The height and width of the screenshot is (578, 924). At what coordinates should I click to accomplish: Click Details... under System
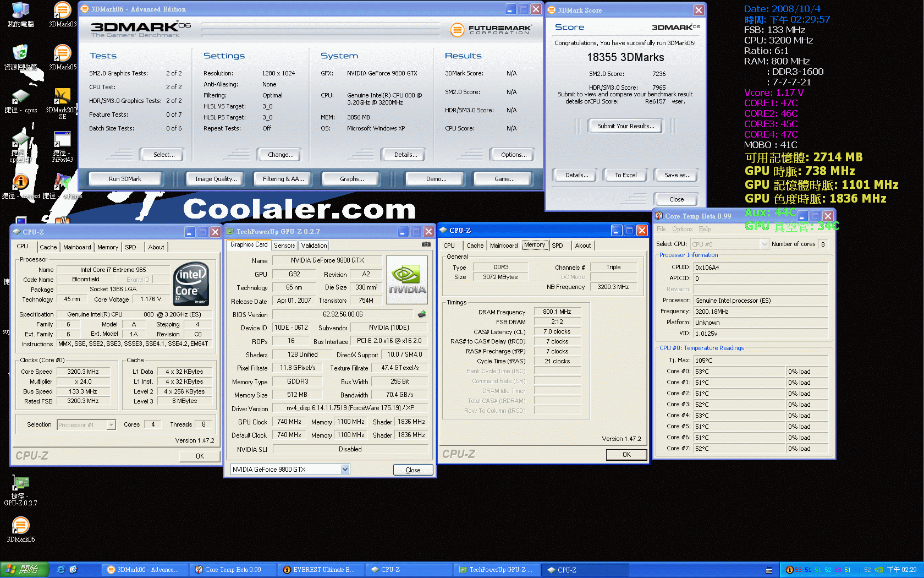(x=405, y=155)
